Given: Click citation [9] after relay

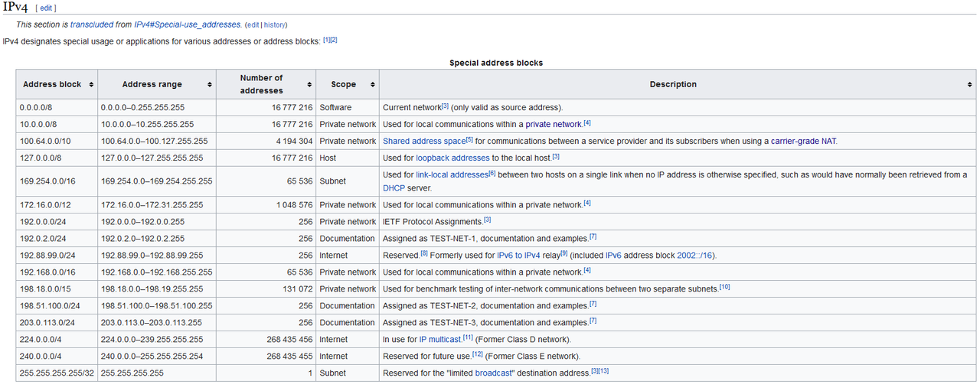Looking at the screenshot, I should [x=564, y=254].
